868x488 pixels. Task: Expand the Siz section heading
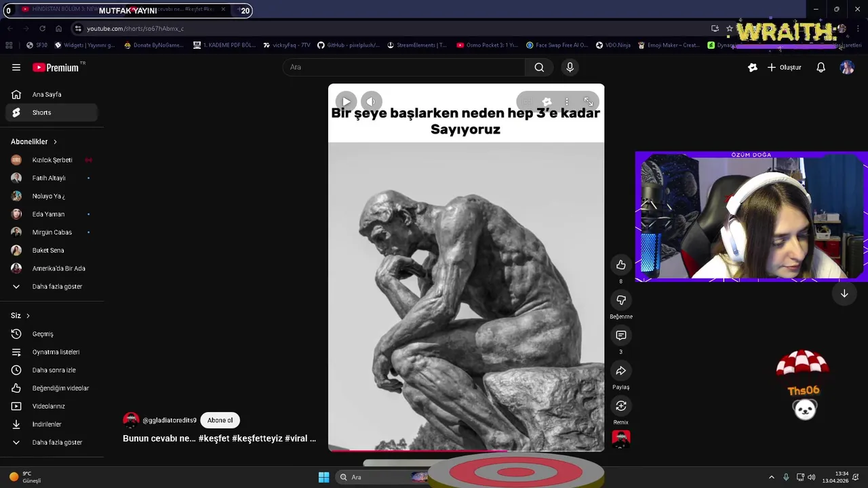(20, 315)
